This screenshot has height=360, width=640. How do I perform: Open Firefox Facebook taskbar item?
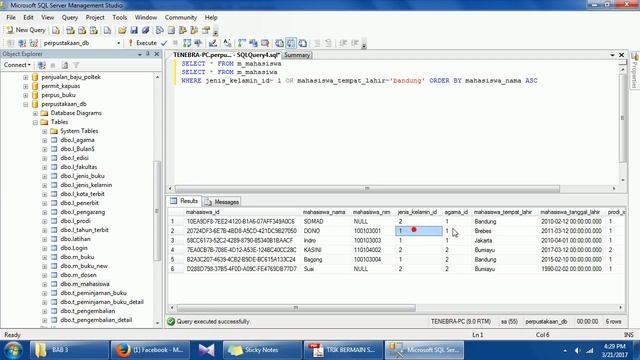[x=149, y=350]
